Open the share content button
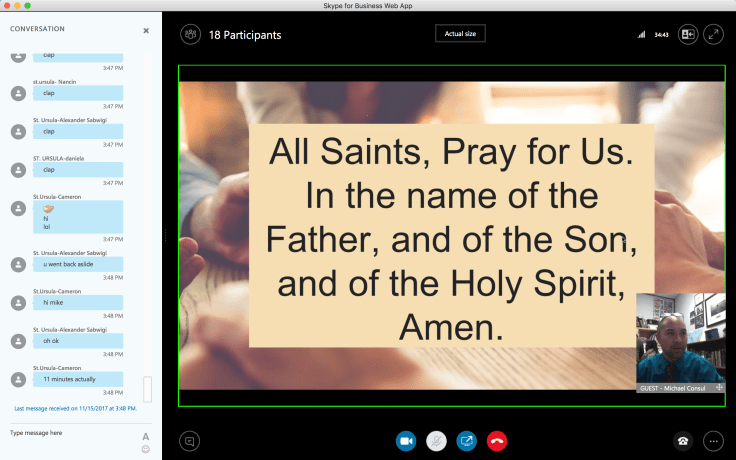This screenshot has width=736, height=460. point(467,441)
